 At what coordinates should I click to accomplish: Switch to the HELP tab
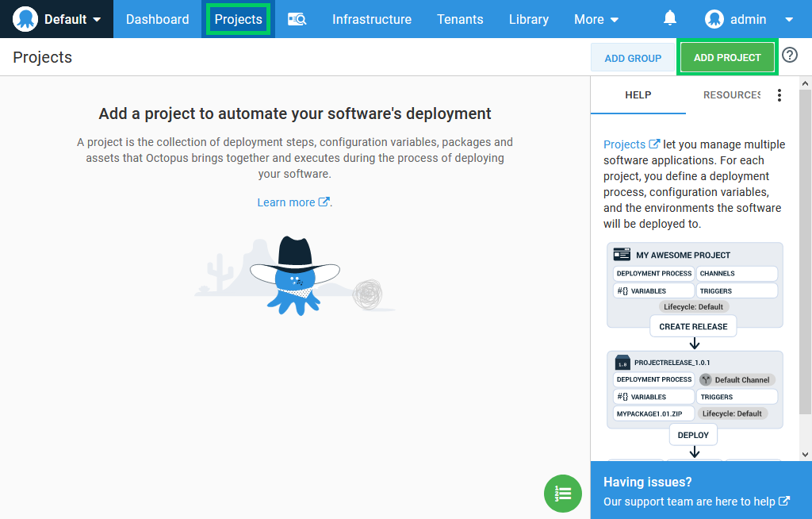point(638,95)
